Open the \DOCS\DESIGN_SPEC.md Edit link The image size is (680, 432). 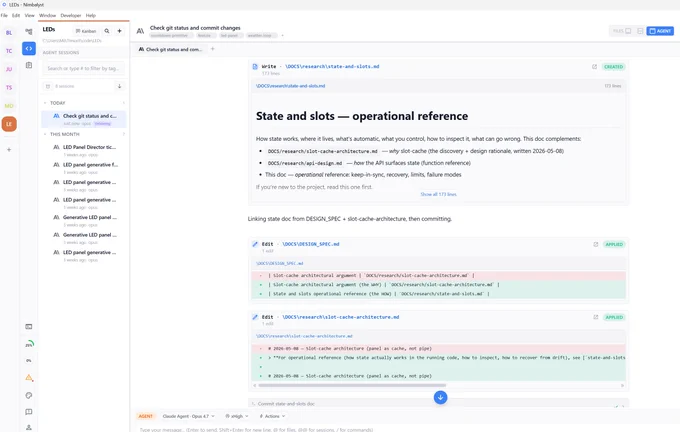[x=311, y=244]
